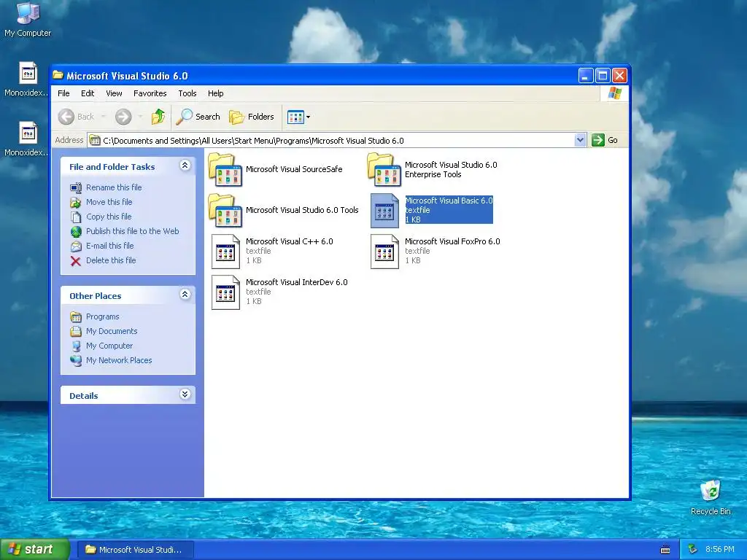Click the folder icon in window title bar
The width and height of the screenshot is (747, 560).
(58, 75)
